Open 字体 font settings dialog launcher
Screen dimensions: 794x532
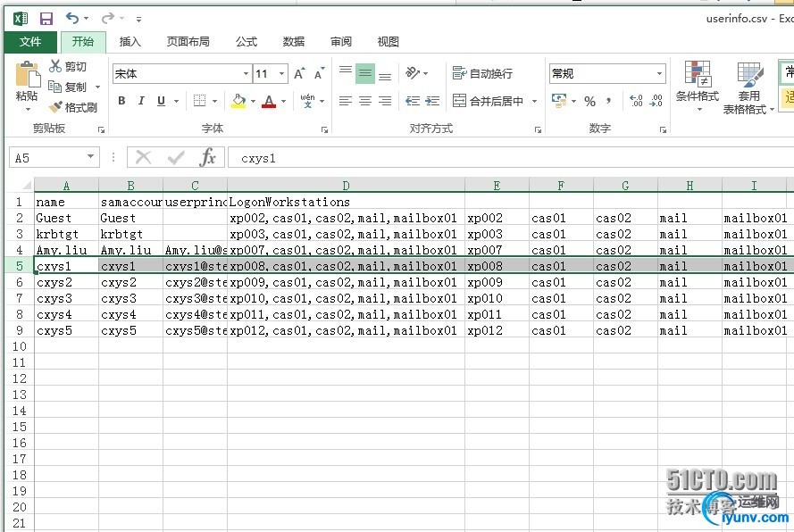click(x=324, y=130)
